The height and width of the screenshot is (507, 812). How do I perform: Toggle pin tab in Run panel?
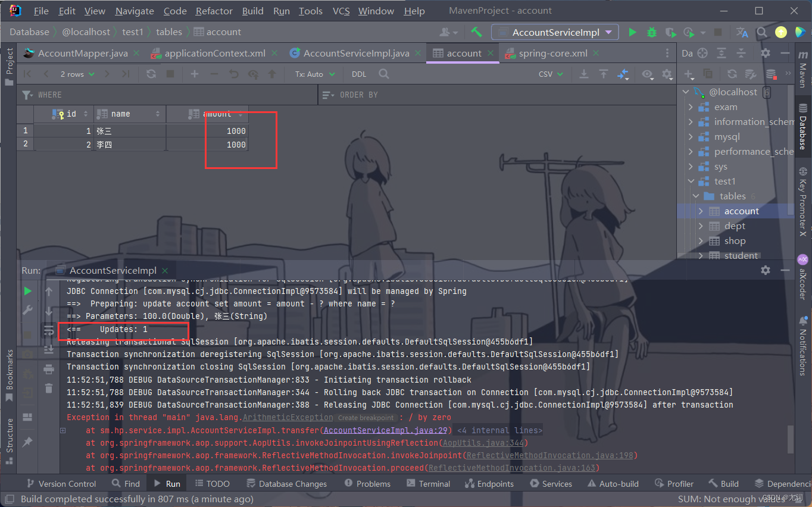pyautogui.click(x=27, y=442)
